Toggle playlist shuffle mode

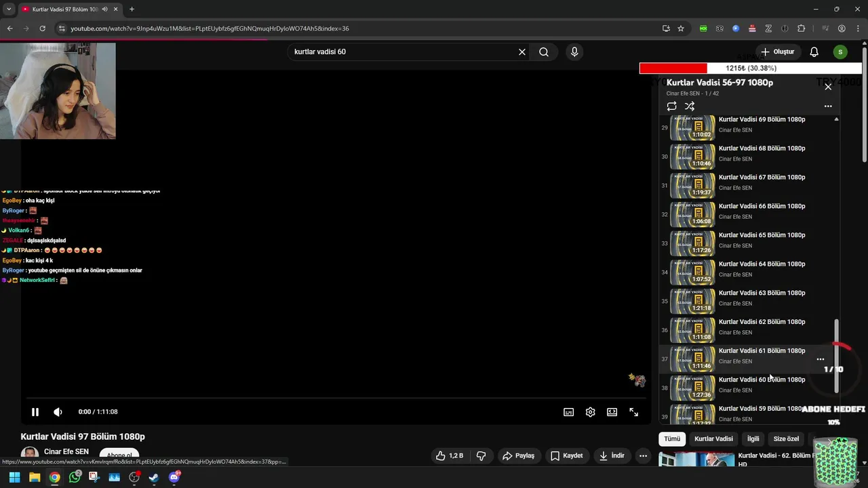pos(690,106)
